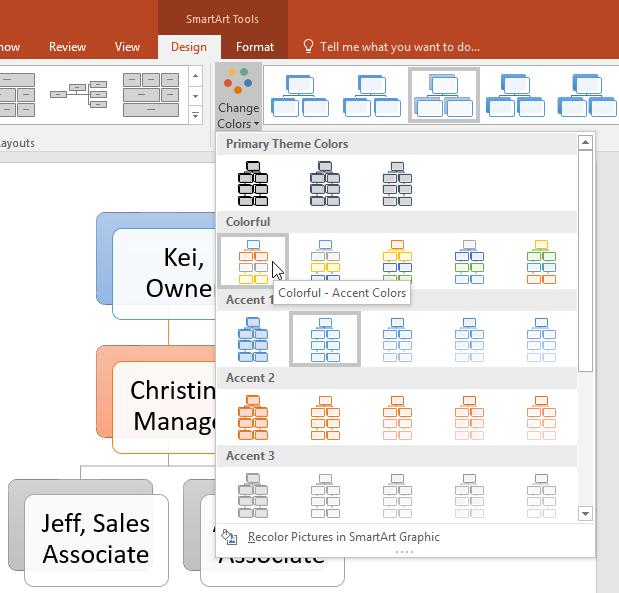Open the View tab

click(x=127, y=46)
